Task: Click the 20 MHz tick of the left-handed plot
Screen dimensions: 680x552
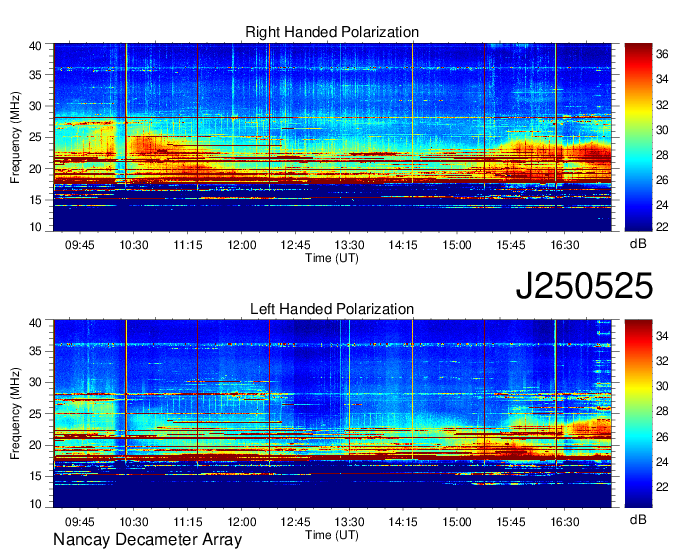Action: [35, 445]
